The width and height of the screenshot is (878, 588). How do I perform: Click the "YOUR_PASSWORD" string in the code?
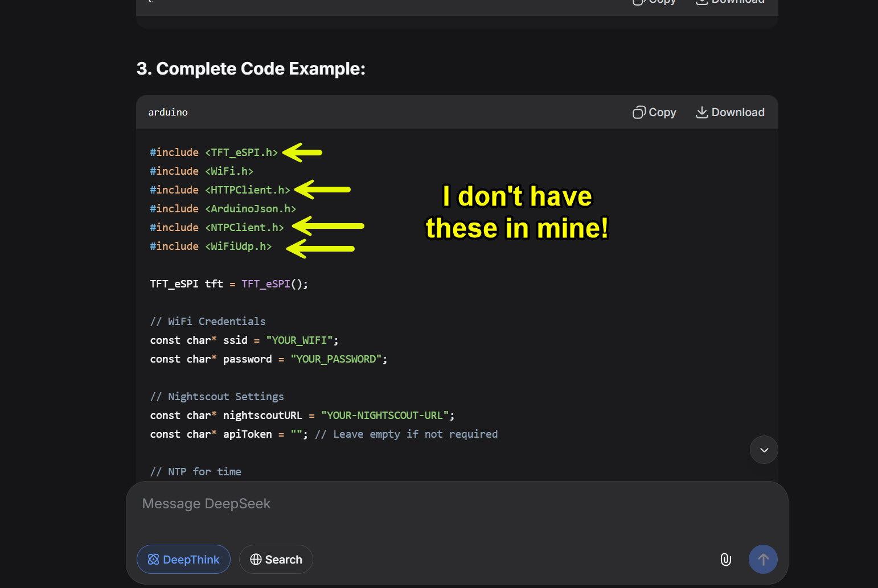pos(336,359)
